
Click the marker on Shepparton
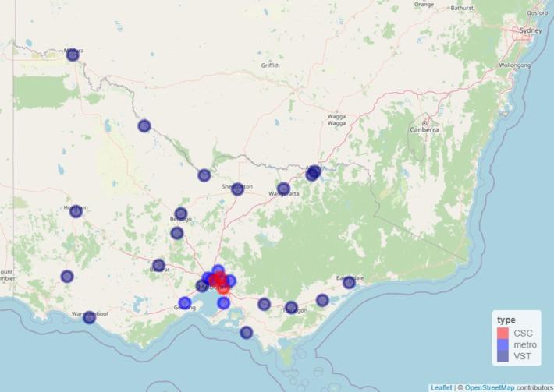[x=237, y=189]
